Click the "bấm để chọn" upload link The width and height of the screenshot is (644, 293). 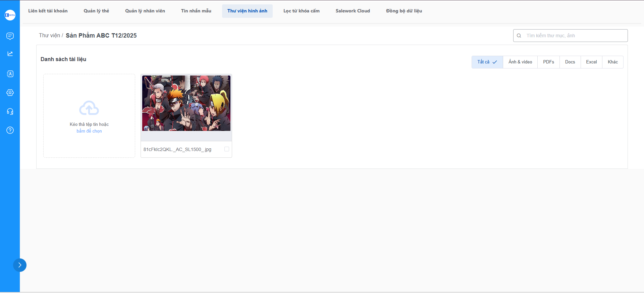click(89, 131)
